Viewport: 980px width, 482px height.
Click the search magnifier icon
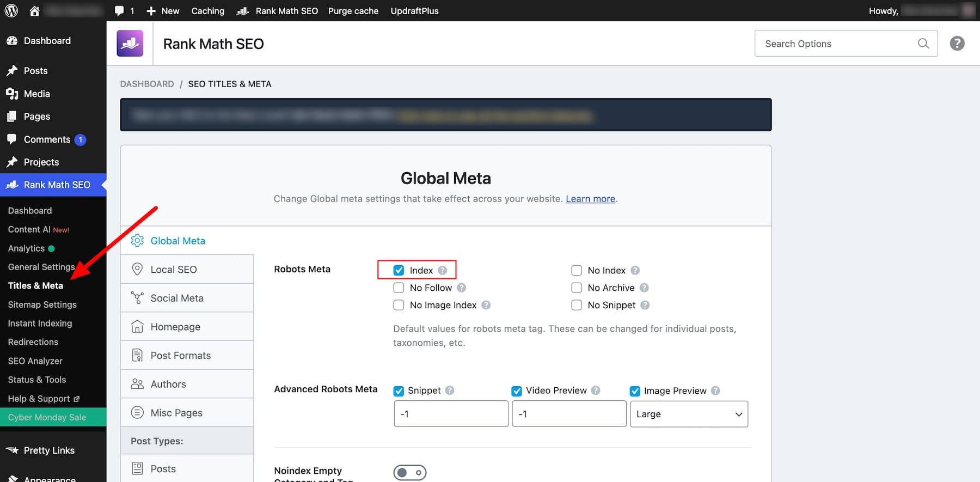pos(923,44)
